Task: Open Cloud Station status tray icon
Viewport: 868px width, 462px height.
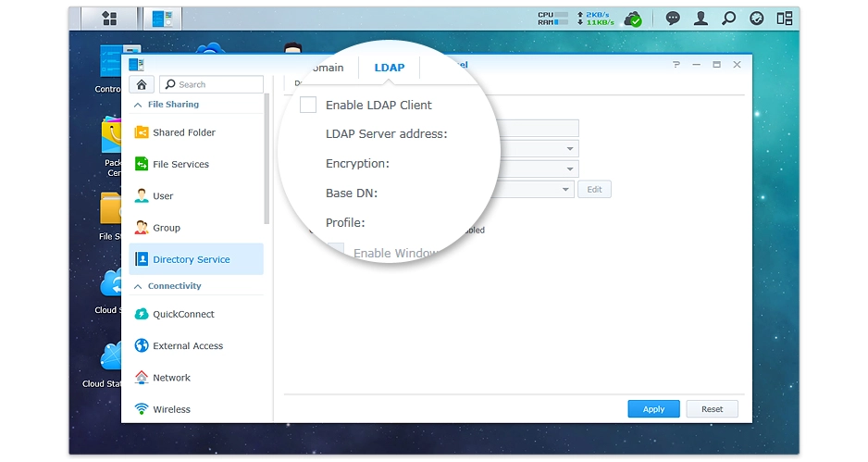Action: coord(633,19)
